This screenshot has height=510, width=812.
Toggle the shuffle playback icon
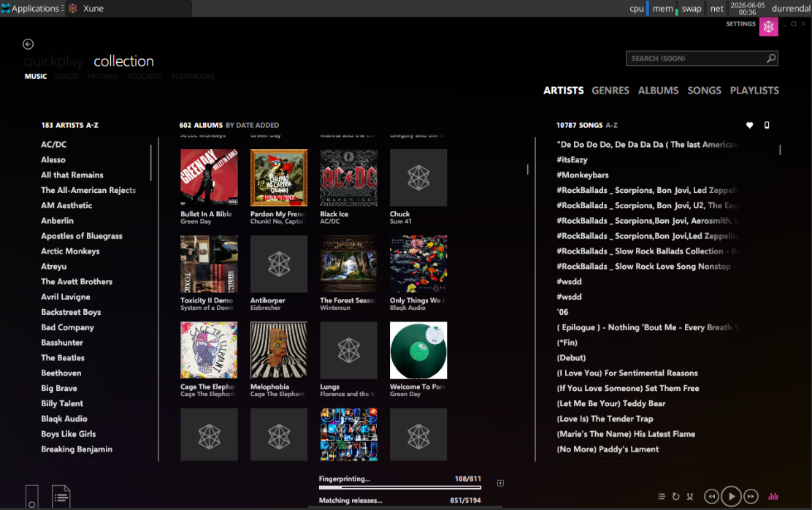click(690, 496)
